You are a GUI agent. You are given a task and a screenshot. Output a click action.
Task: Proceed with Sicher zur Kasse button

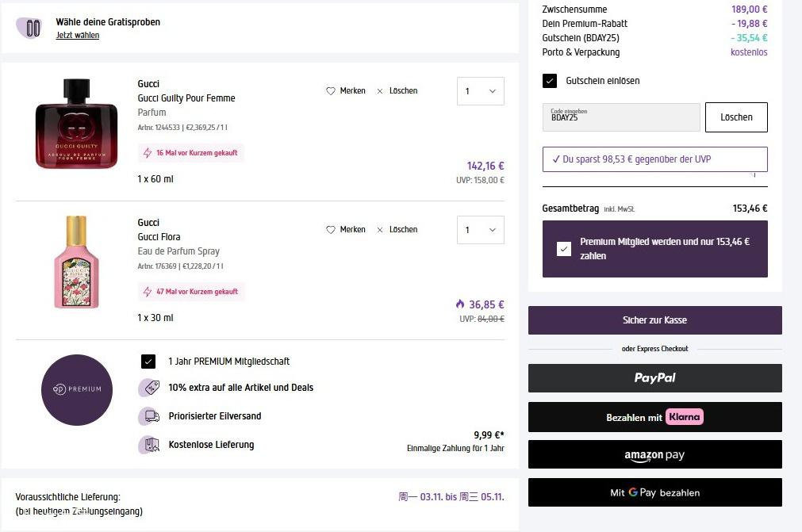(654, 320)
